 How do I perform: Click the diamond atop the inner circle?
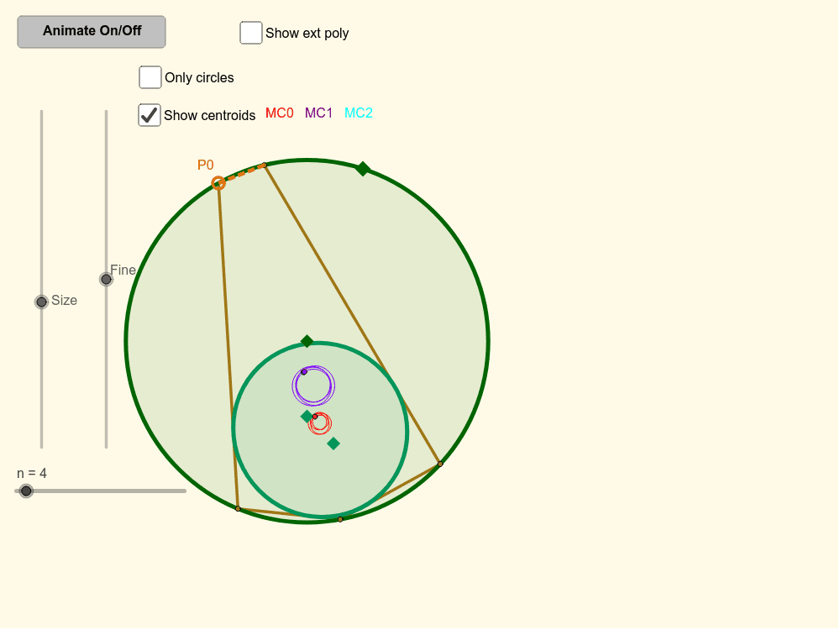coord(307,341)
